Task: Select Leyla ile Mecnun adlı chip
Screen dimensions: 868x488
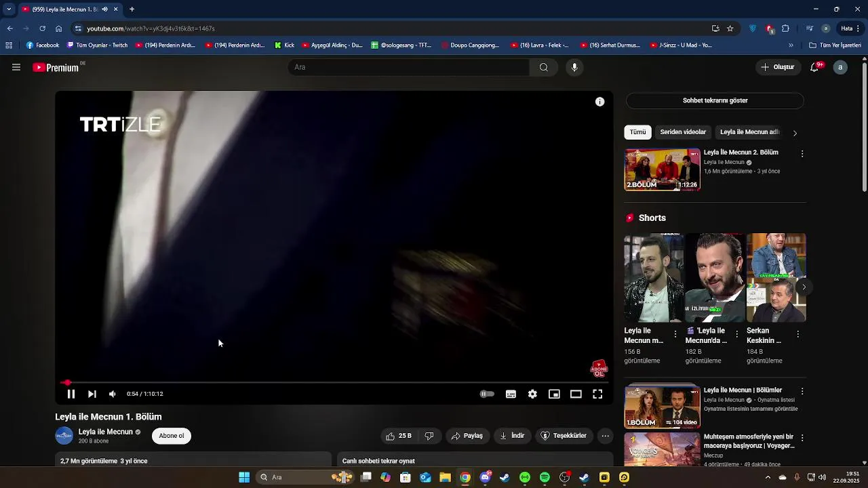Action: [x=749, y=132]
